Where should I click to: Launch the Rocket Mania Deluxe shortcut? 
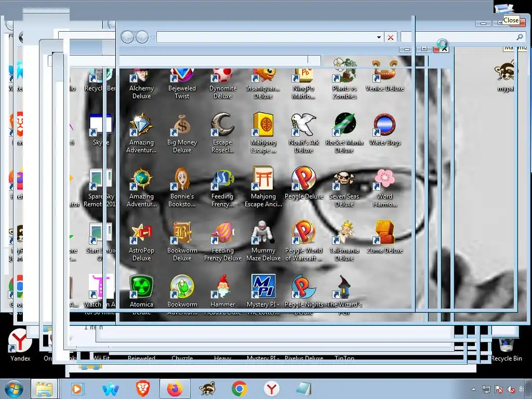344,133
